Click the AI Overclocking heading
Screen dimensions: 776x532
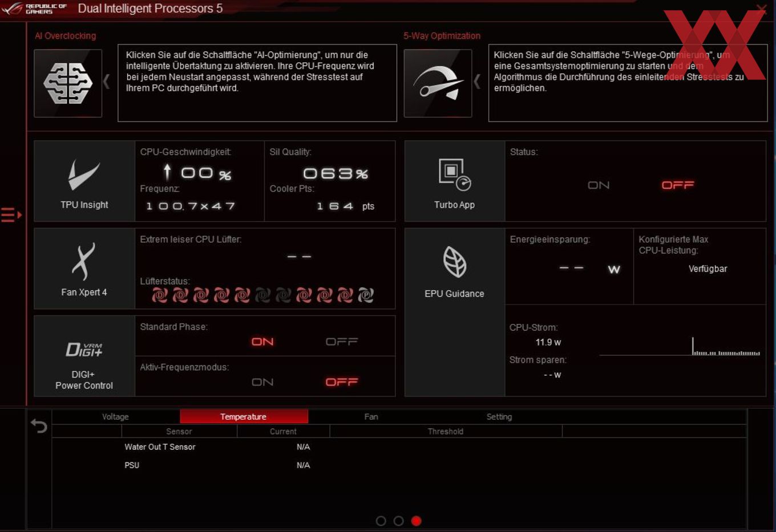click(66, 36)
